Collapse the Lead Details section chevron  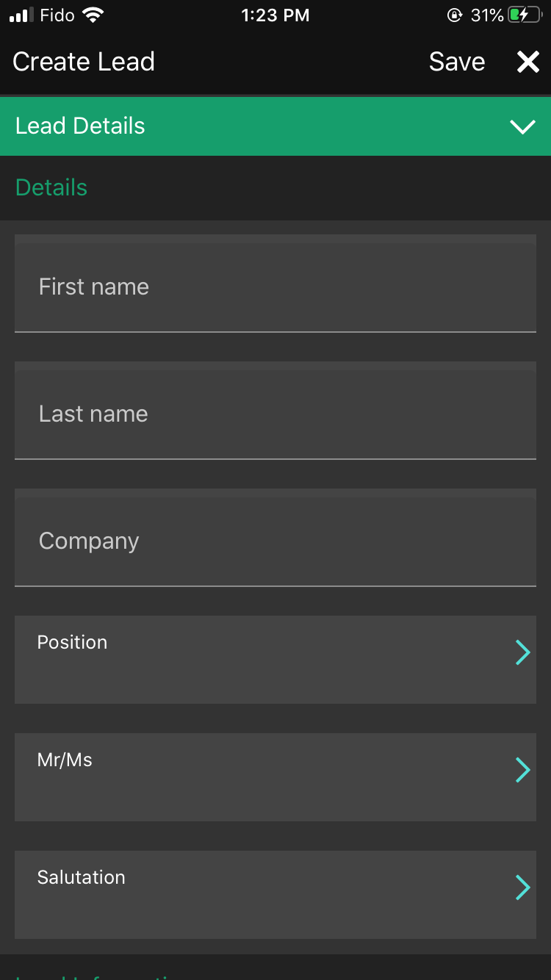click(522, 127)
